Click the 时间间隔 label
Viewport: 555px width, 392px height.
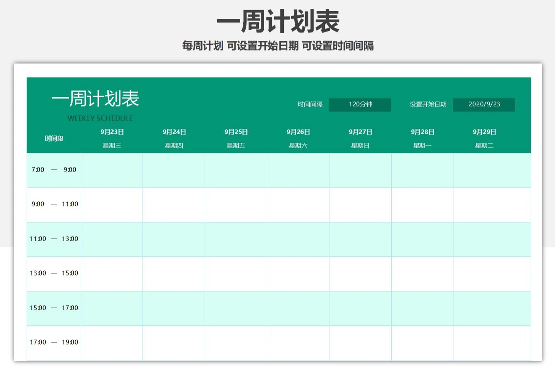point(310,105)
